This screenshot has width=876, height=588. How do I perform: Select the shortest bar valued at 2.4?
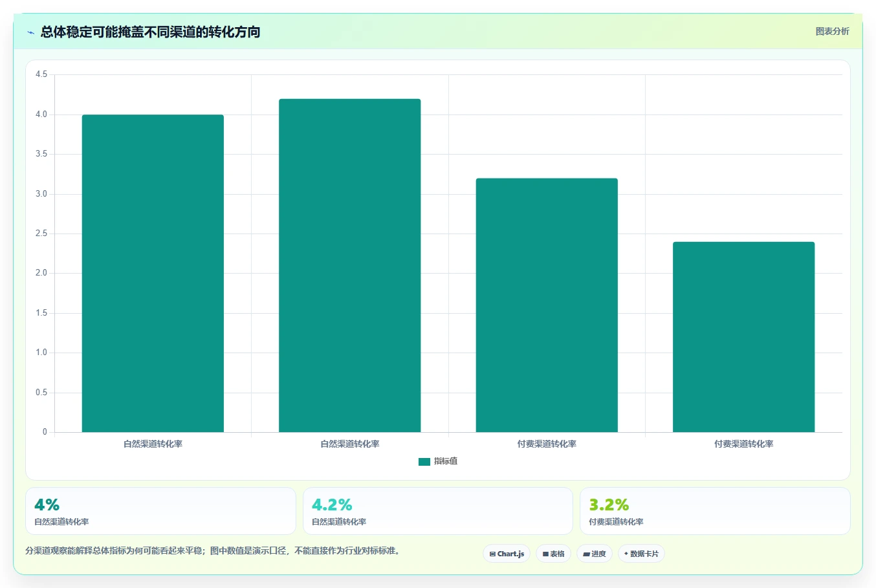(x=743, y=336)
